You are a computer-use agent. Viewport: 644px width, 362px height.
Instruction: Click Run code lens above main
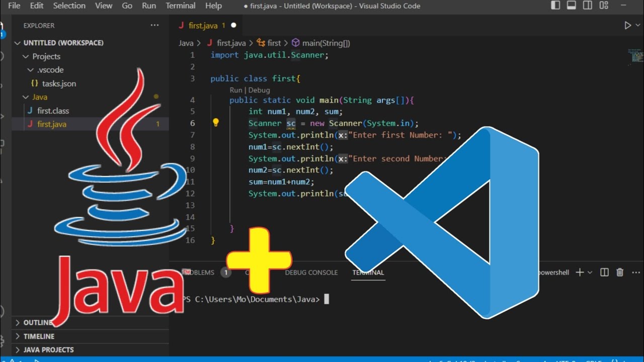pyautogui.click(x=235, y=90)
